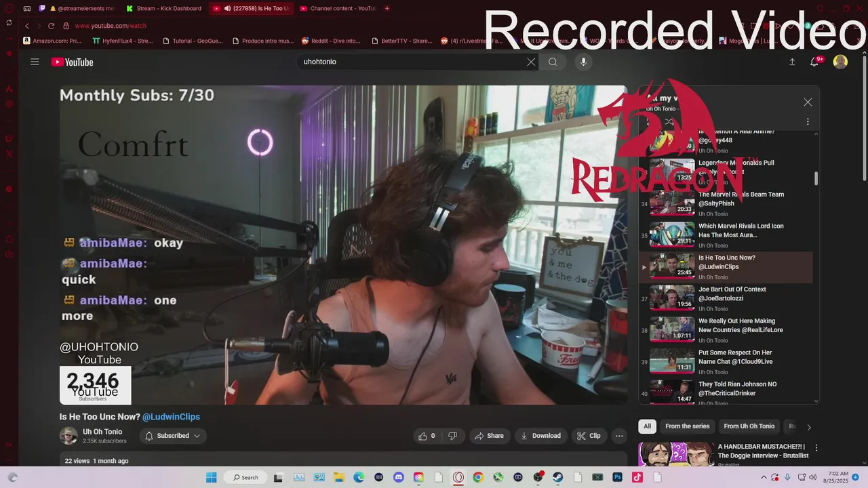868x488 pixels.
Task: Select We Really Out Here Making New Countries
Action: (x=726, y=330)
